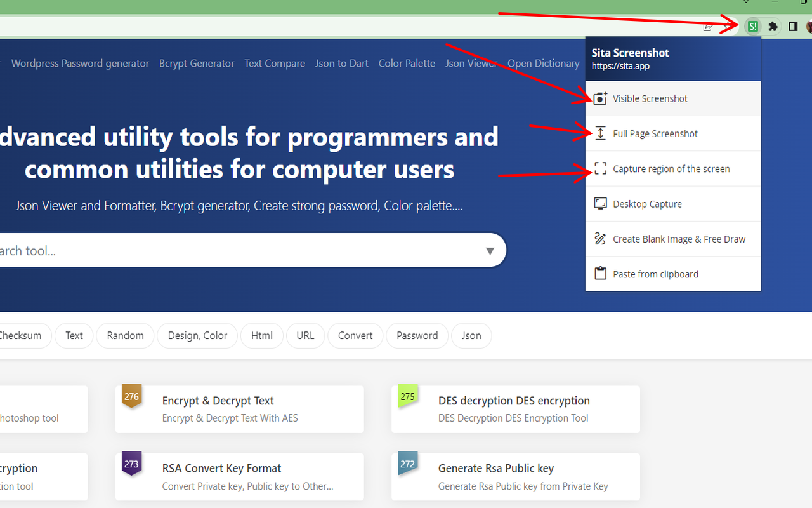812x508 pixels.
Task: Select the Json to Dart menu item
Action: pyautogui.click(x=342, y=63)
